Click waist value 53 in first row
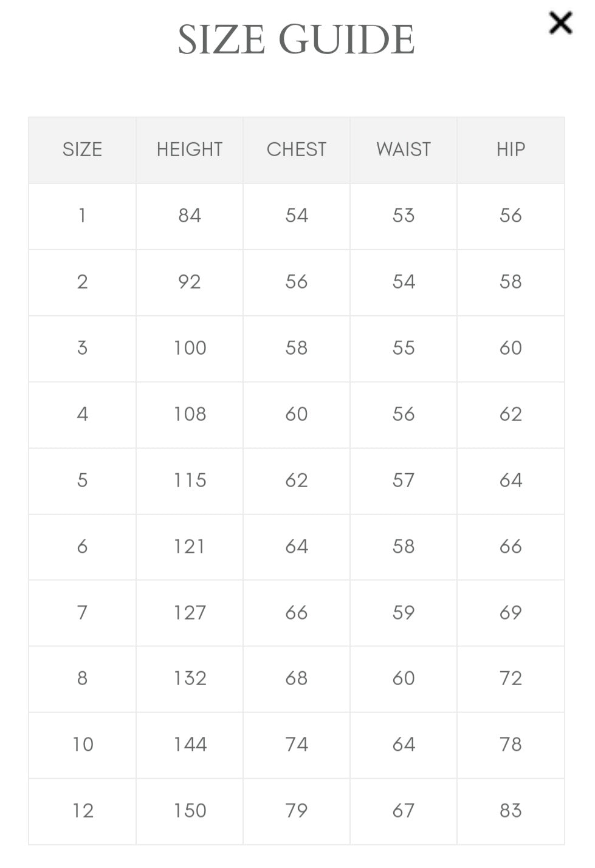The image size is (595, 868). point(404,216)
